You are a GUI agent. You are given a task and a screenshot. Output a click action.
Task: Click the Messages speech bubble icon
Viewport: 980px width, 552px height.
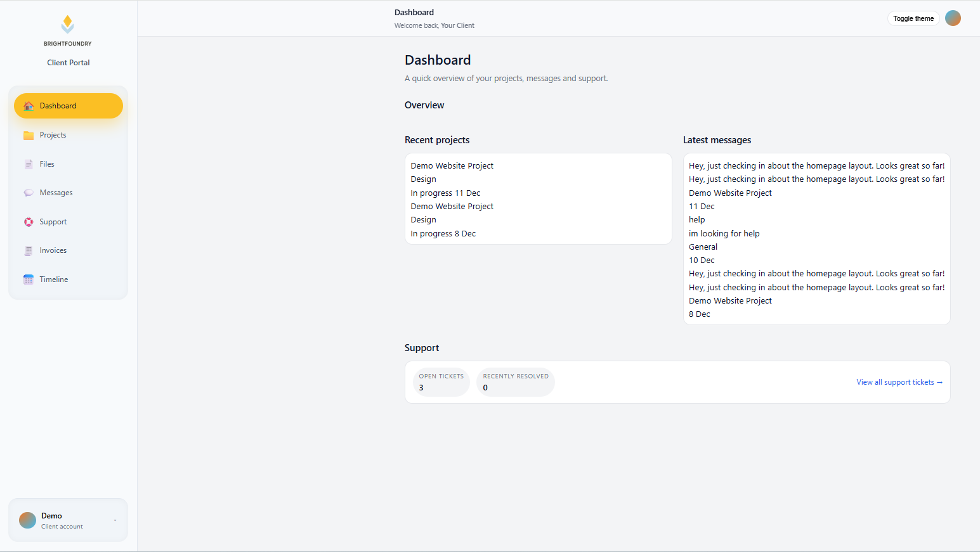(29, 193)
